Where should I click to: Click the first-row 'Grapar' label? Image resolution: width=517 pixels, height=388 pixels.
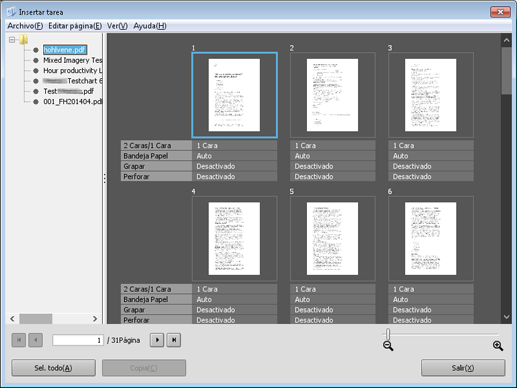click(156, 166)
